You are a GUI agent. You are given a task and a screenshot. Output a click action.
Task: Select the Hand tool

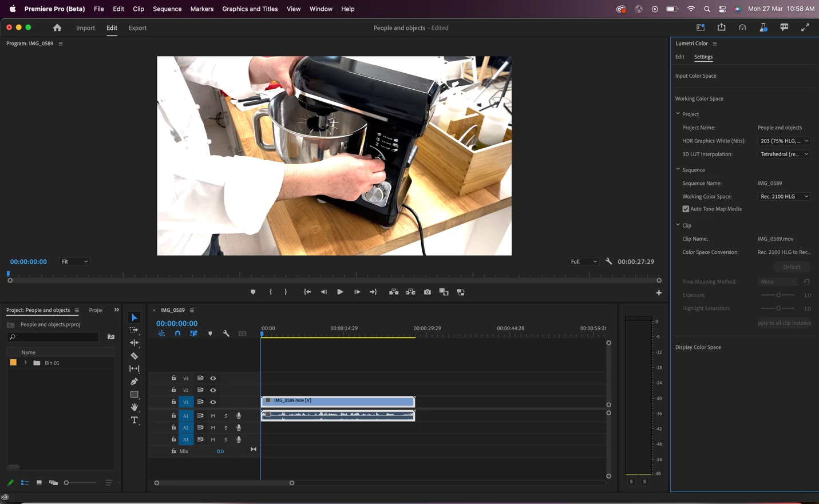tap(134, 407)
